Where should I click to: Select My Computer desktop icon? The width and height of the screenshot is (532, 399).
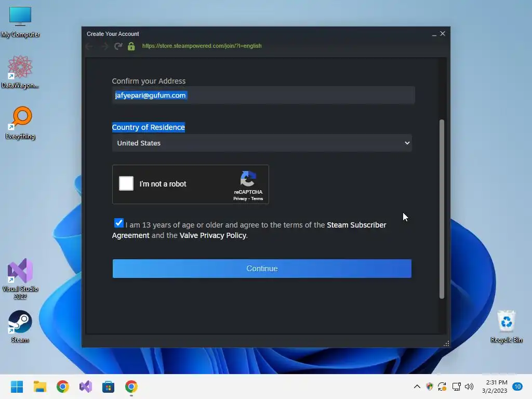tap(20, 22)
